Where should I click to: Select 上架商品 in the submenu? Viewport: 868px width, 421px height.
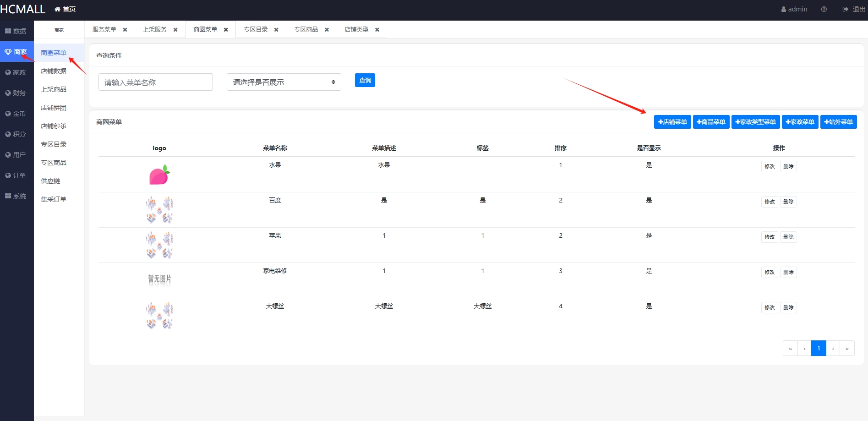59,89
